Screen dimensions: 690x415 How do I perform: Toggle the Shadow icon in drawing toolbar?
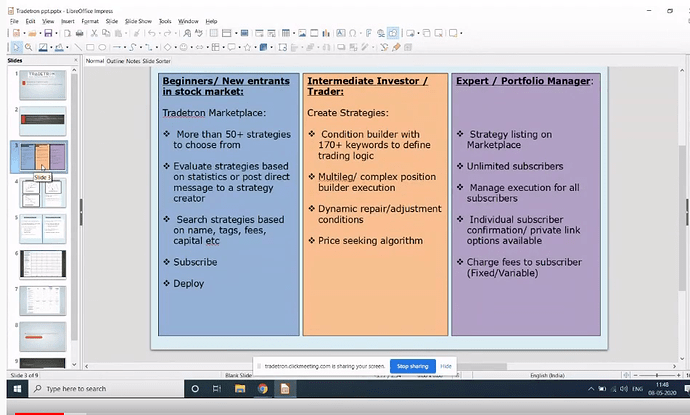(341, 47)
